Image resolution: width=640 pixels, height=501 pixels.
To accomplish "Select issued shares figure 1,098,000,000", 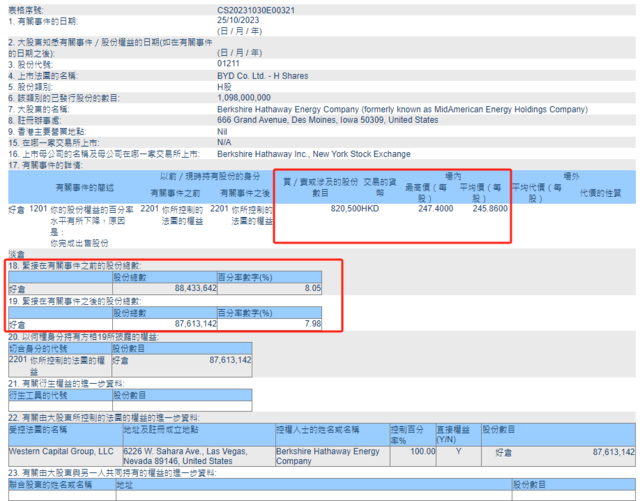I will pos(247,98).
